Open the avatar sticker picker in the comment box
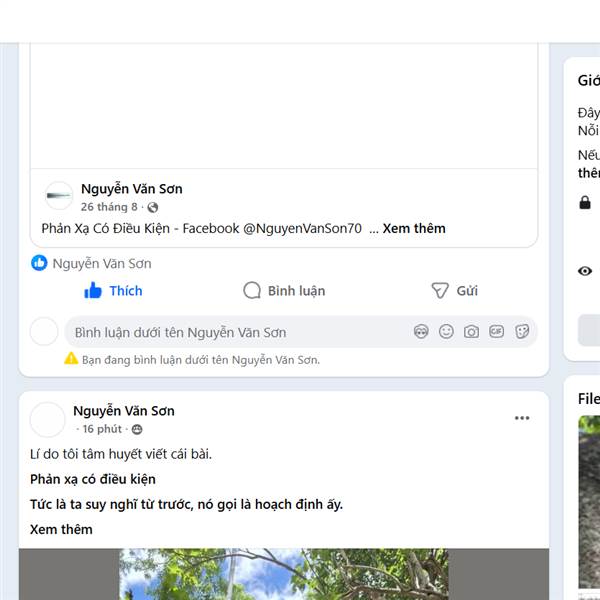This screenshot has height=600, width=600. click(421, 331)
